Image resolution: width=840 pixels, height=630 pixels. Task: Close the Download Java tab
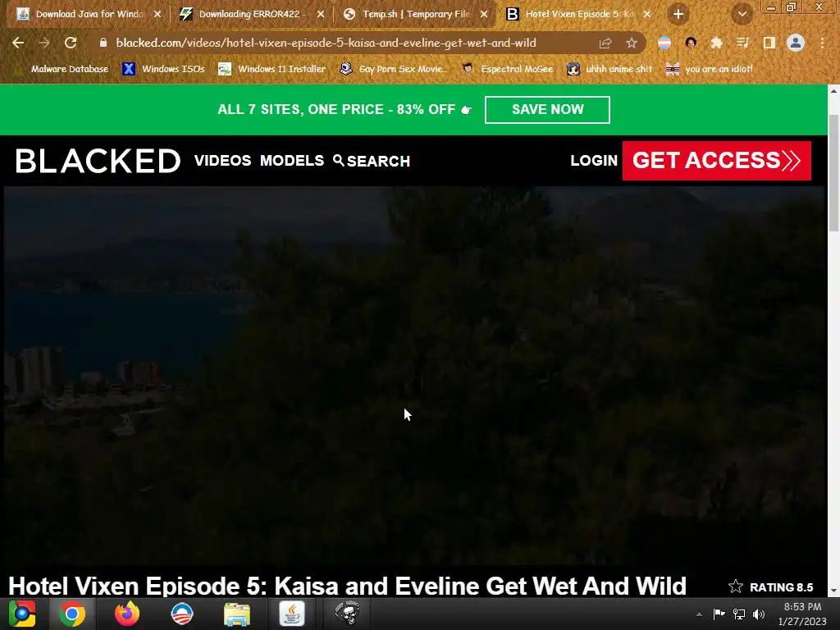(x=157, y=15)
